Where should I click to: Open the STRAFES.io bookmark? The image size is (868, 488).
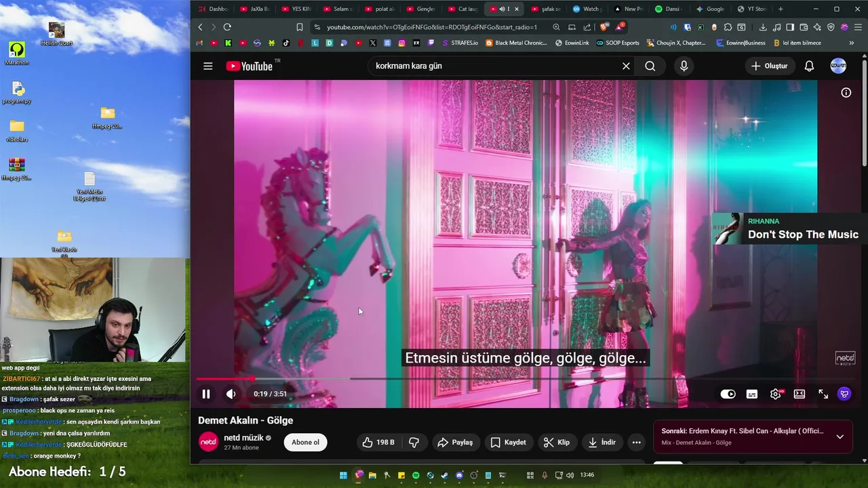pyautogui.click(x=460, y=43)
